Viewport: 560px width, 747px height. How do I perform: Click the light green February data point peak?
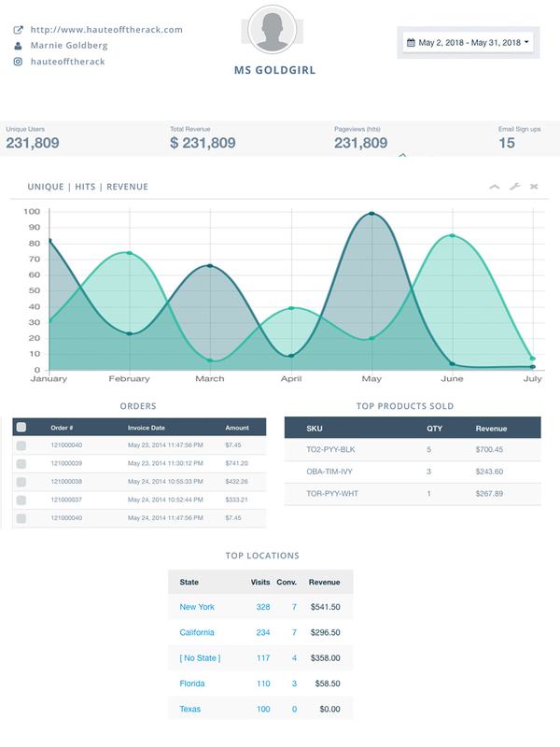pos(130,253)
